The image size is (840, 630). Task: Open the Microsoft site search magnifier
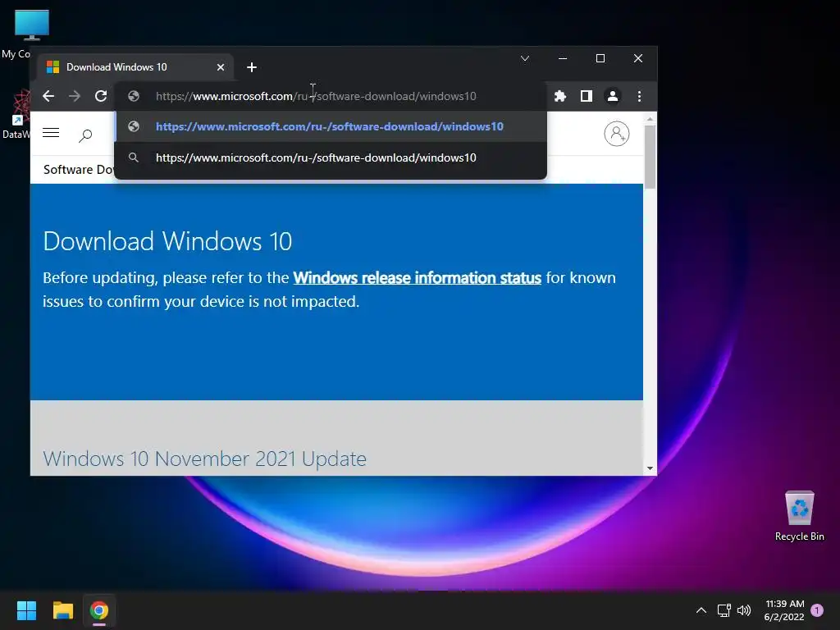(85, 135)
